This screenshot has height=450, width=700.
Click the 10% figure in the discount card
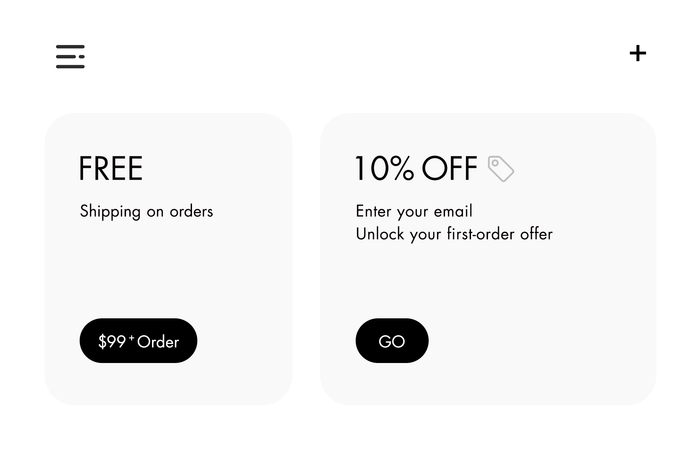385,168
